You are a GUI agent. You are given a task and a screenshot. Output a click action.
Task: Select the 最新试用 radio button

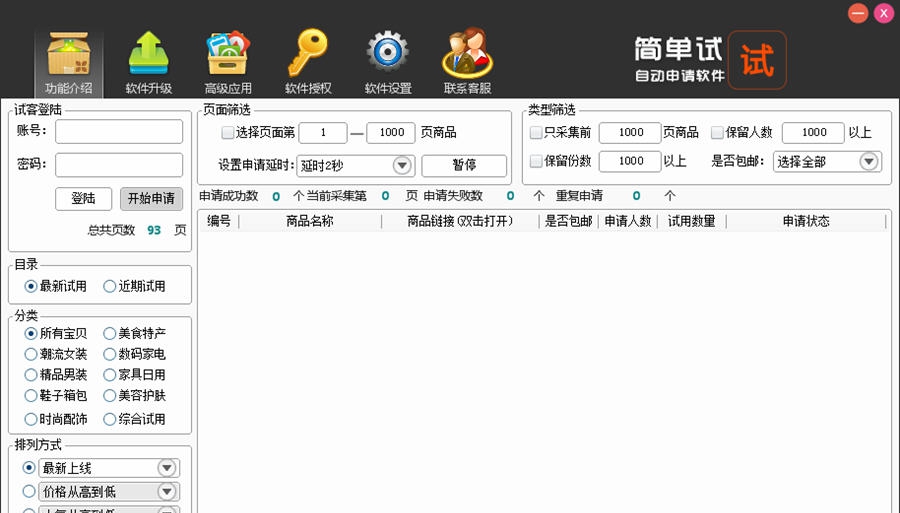[31, 286]
